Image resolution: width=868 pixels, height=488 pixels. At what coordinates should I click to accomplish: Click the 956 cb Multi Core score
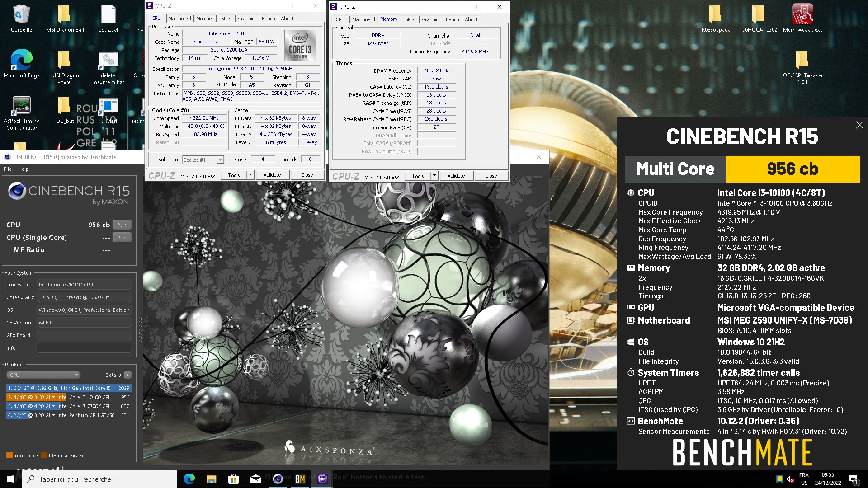click(793, 169)
